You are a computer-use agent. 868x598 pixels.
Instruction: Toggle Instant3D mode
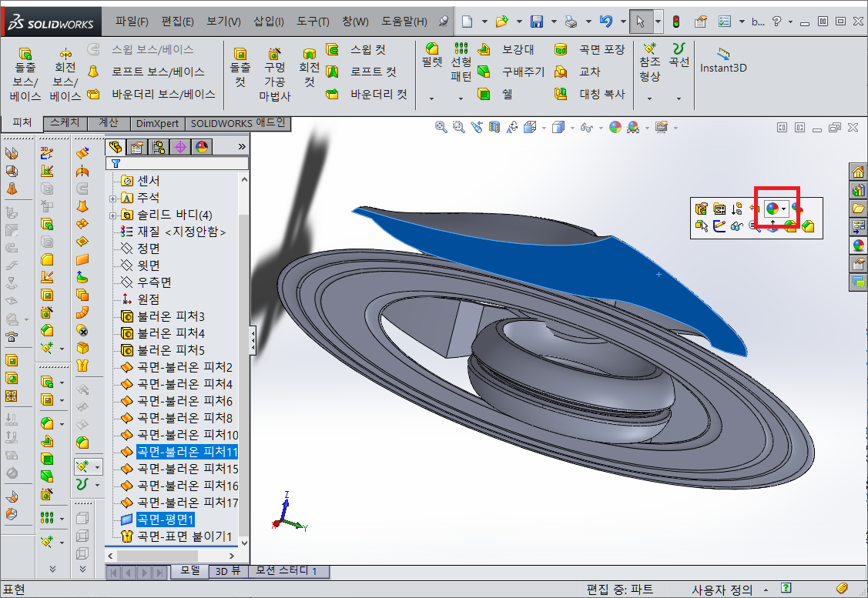[x=723, y=61]
